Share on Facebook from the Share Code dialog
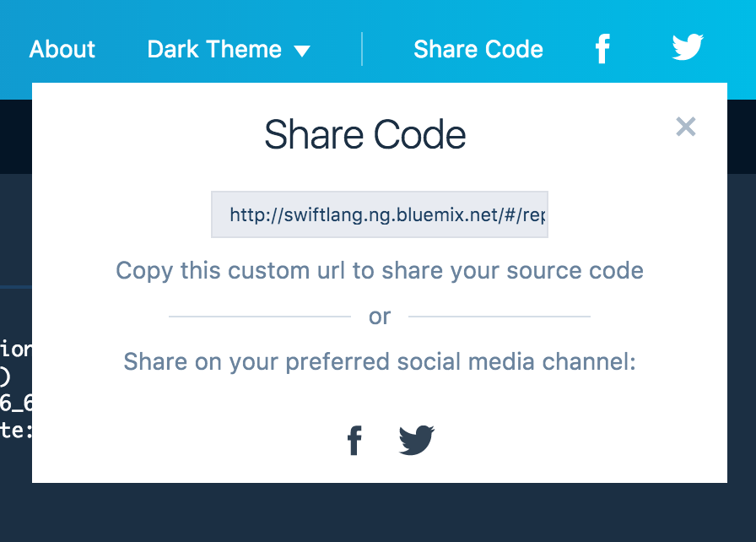Screen dimensions: 756x542 tap(354, 440)
